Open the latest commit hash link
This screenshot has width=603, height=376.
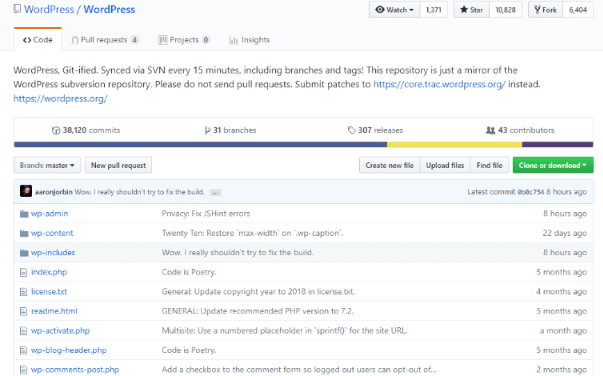(531, 192)
